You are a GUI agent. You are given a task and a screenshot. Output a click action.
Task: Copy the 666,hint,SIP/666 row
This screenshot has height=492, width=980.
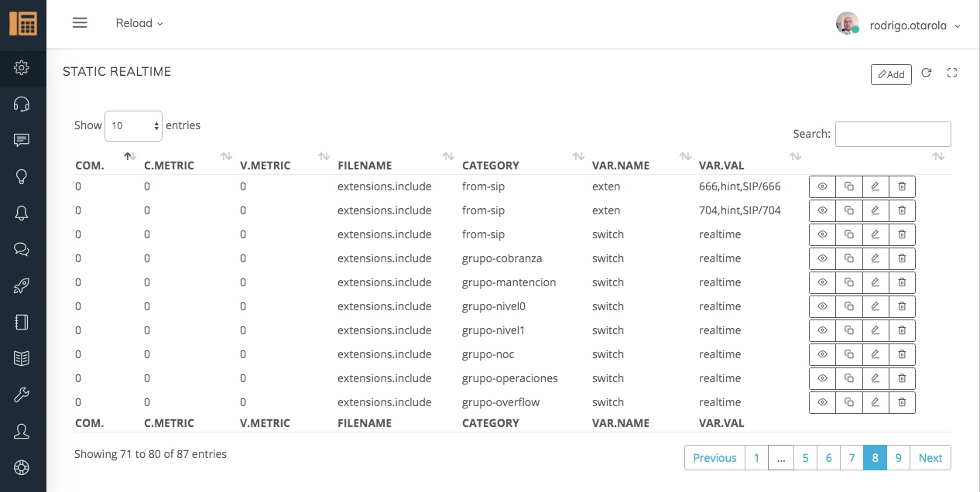[x=849, y=186]
